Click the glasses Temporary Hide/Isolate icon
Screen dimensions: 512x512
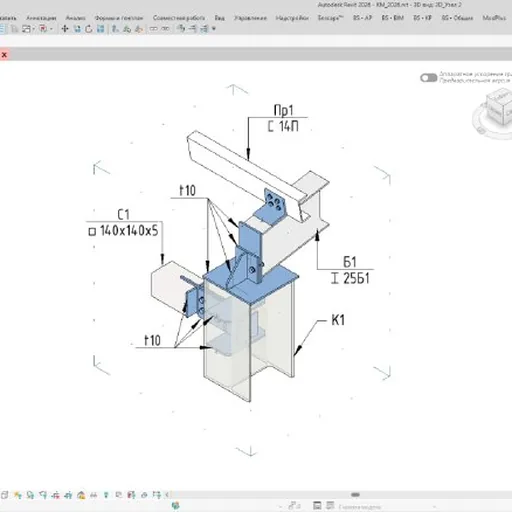[x=94, y=495]
